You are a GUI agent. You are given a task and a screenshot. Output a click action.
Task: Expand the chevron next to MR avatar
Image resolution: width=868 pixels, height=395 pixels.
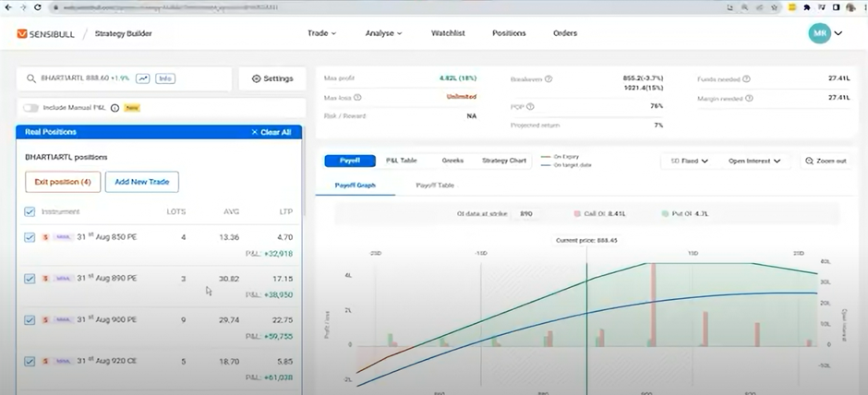838,33
